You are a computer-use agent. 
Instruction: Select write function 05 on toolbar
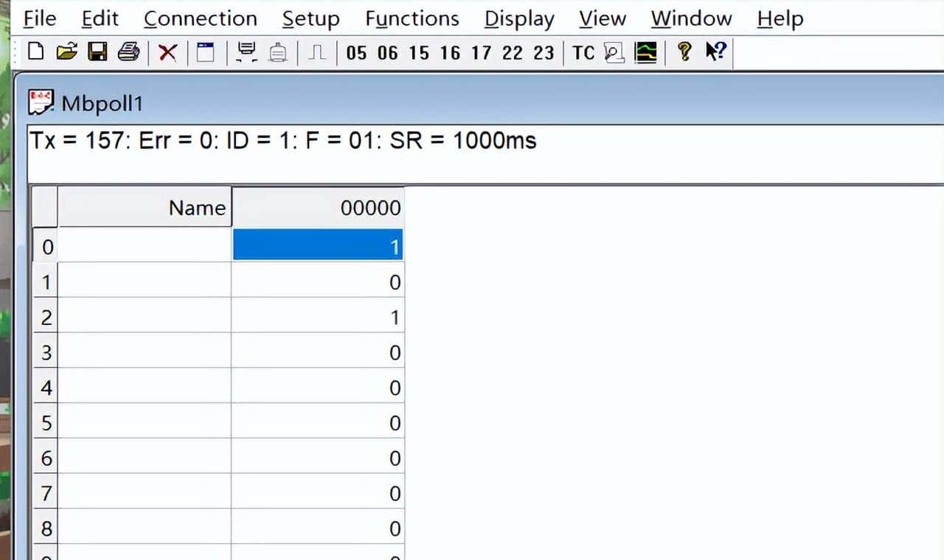358,52
